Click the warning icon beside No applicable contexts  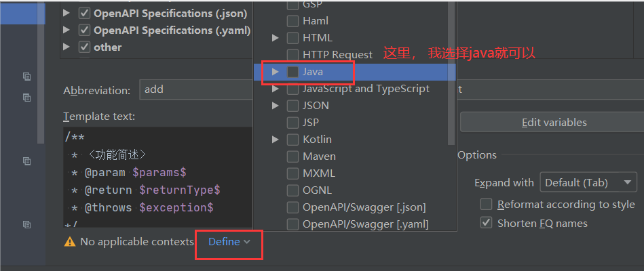70,242
